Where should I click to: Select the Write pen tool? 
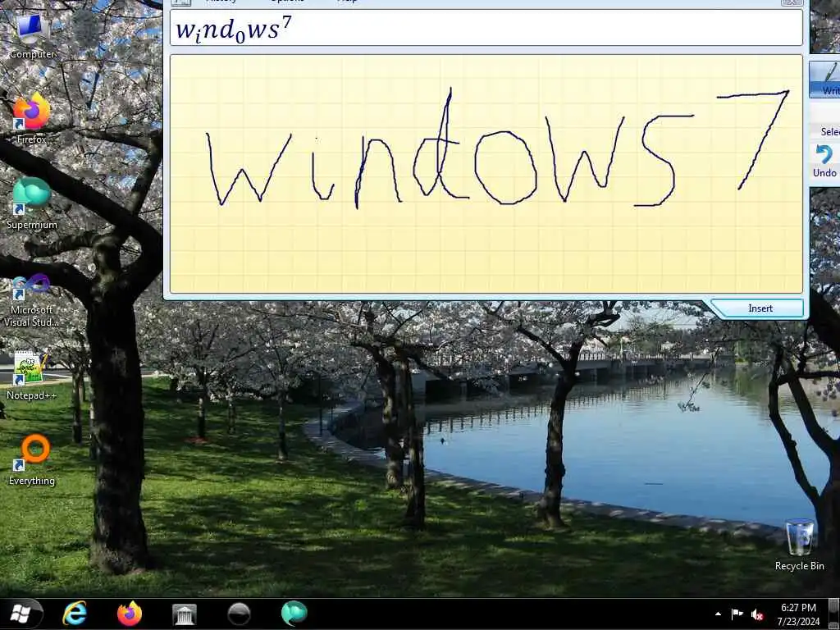825,80
